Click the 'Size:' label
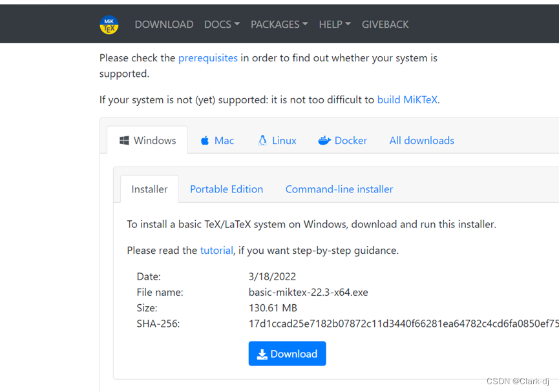 (147, 308)
